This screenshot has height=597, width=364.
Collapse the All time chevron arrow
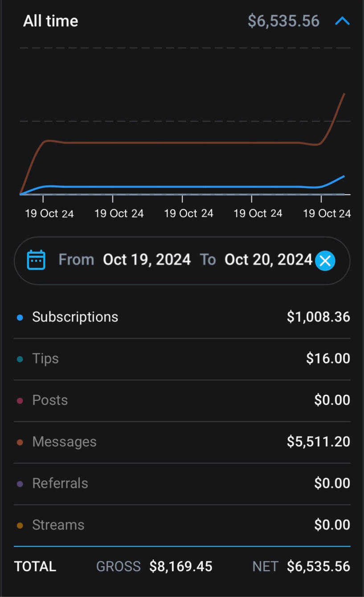pyautogui.click(x=342, y=21)
